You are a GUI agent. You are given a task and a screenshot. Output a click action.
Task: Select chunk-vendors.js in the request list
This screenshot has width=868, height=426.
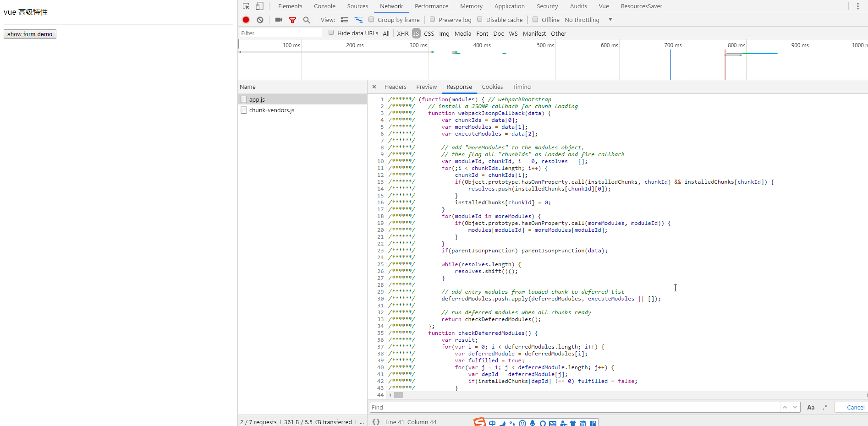tap(272, 110)
